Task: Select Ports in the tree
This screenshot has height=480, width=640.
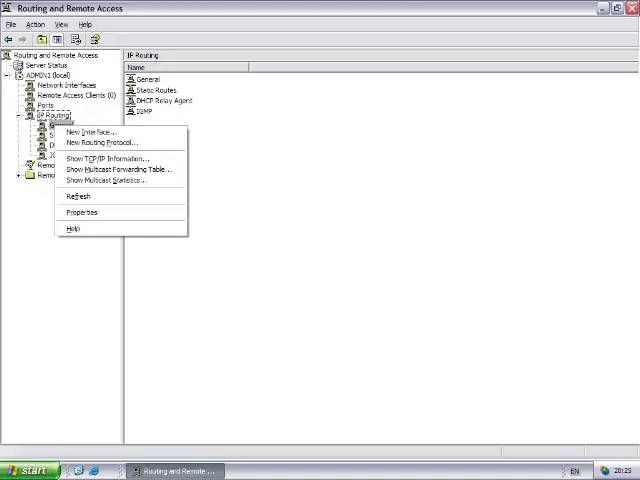Action: tap(45, 105)
